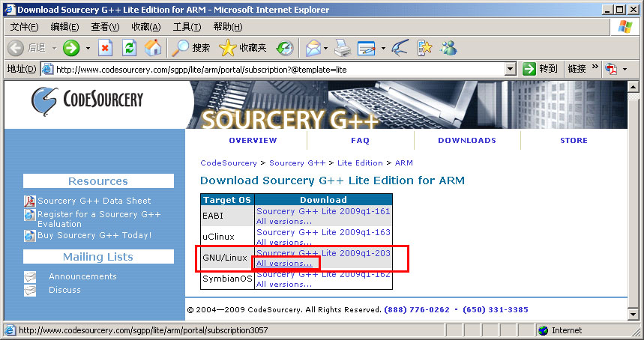Print the page with printer icon

click(343, 49)
